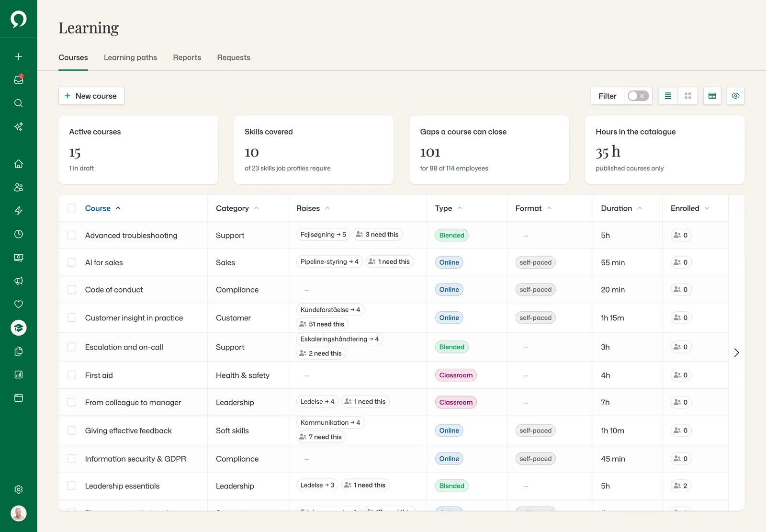766x532 pixels.
Task: Open the heart icon in sidebar
Action: click(19, 304)
